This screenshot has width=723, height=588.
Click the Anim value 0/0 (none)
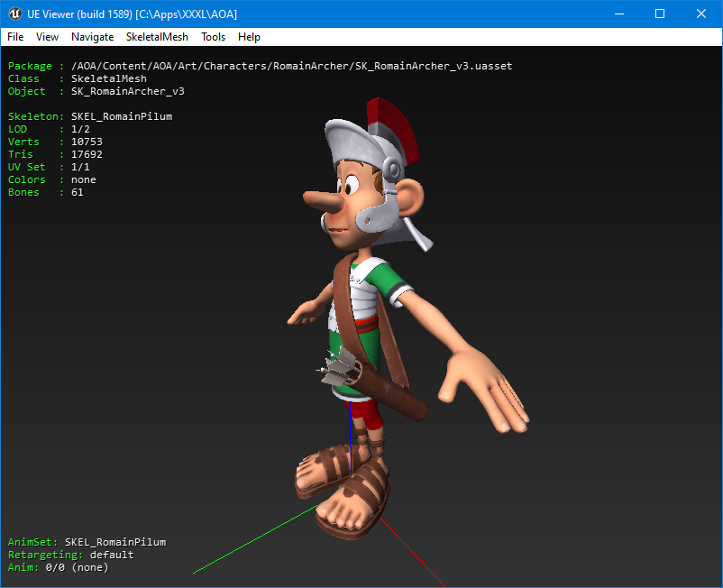(77, 567)
